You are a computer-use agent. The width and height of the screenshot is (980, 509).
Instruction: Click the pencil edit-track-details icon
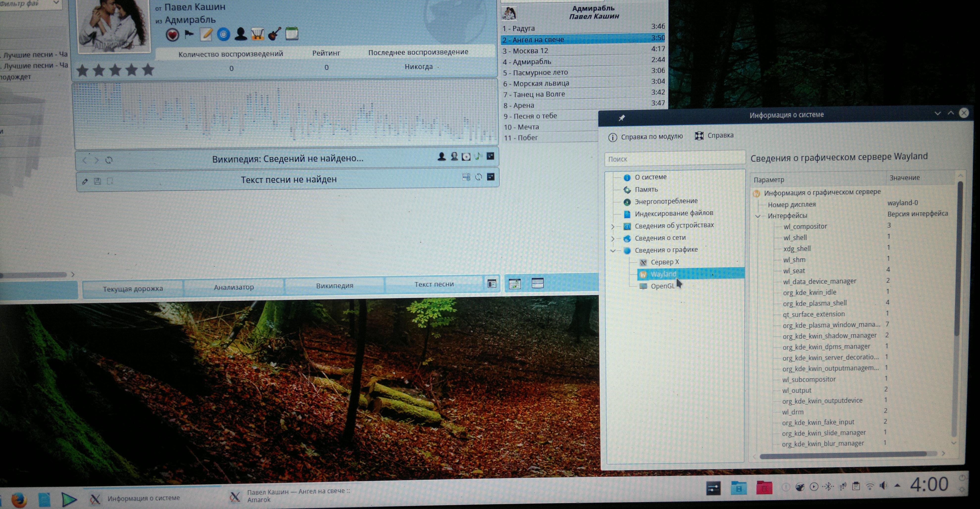(206, 35)
